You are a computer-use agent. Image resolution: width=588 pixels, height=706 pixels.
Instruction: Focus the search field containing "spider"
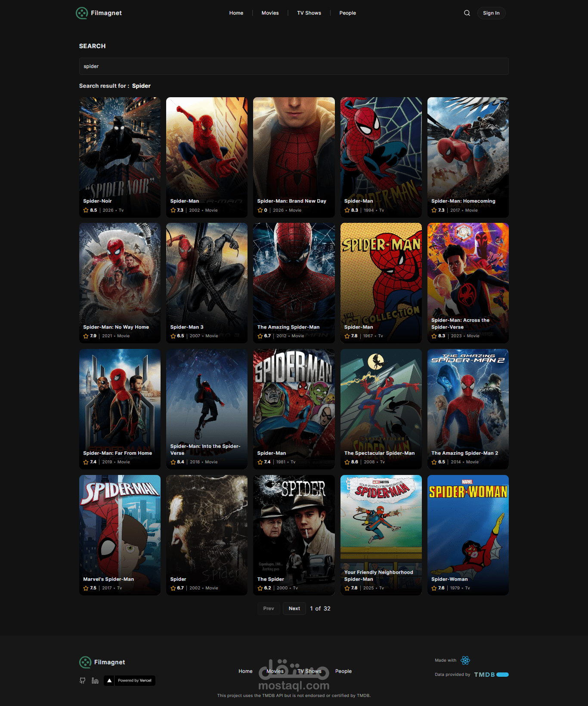point(294,66)
